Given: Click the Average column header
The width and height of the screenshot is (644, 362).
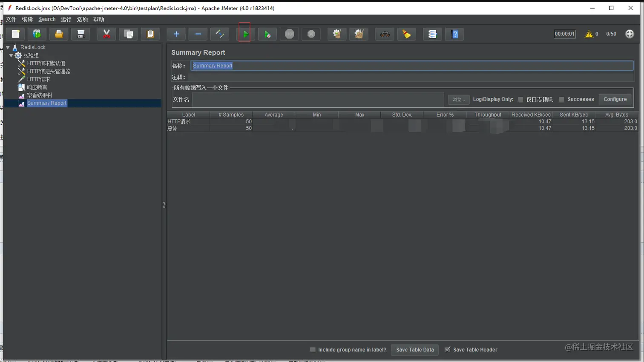Looking at the screenshot, I should (x=274, y=115).
